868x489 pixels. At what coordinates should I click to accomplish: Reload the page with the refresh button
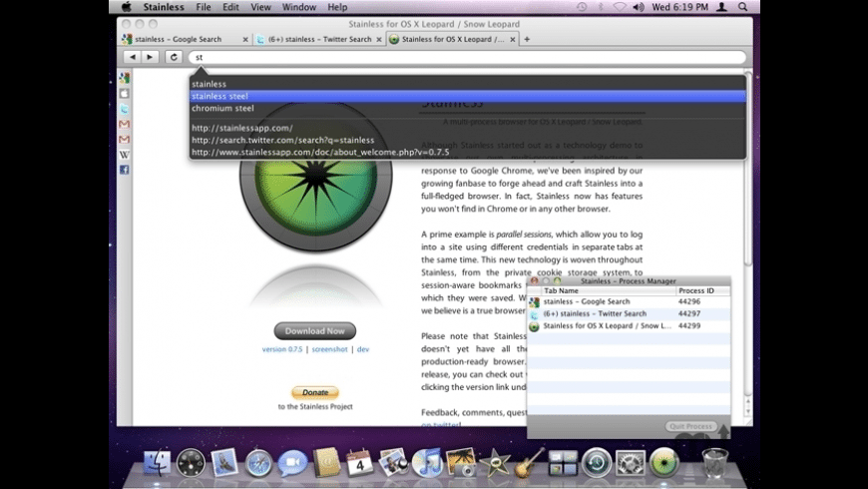coord(174,57)
